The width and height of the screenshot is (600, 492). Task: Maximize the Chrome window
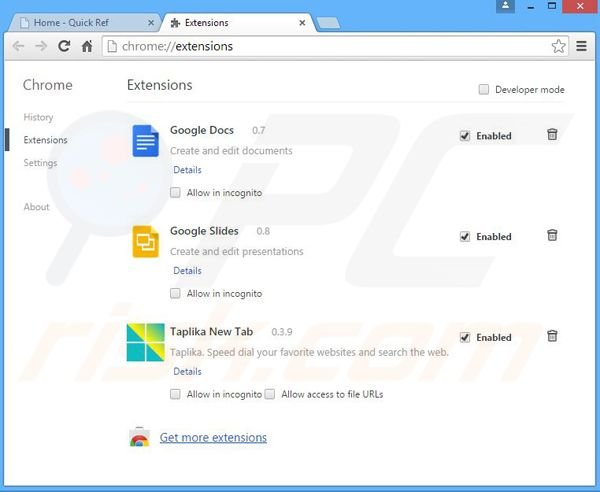552,6
